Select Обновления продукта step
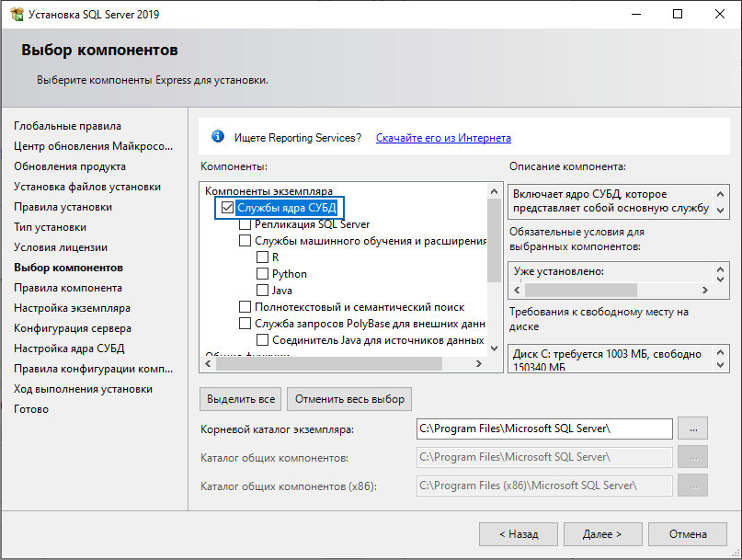 [70, 166]
